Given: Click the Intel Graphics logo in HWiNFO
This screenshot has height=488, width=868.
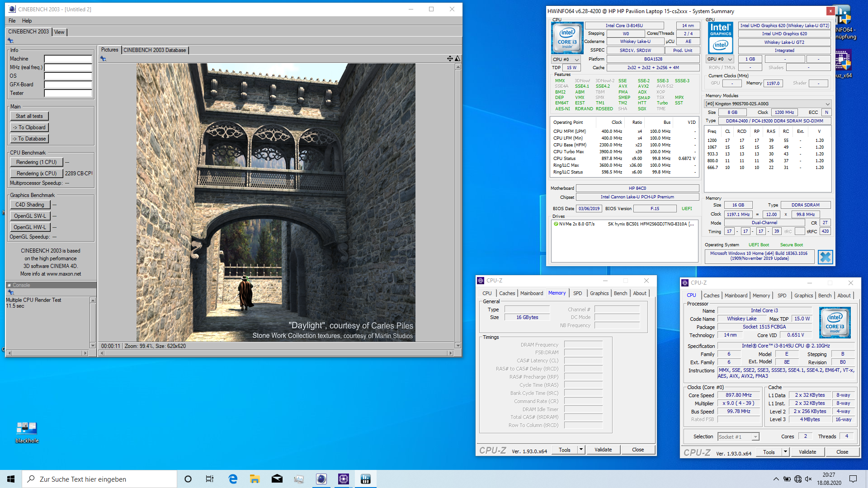Looking at the screenshot, I should (x=721, y=38).
